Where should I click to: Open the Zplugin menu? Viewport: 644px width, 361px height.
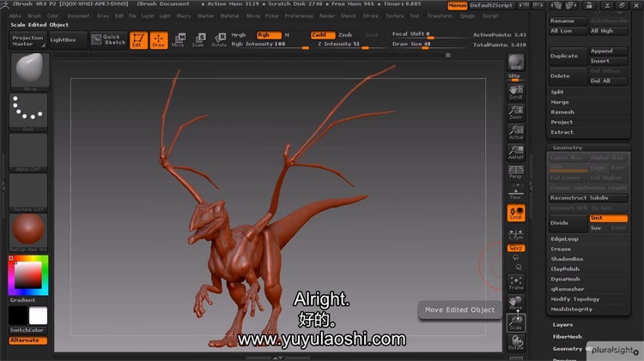[467, 16]
